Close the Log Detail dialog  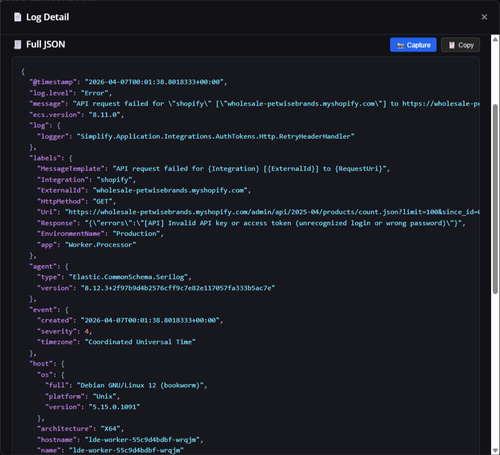point(484,17)
